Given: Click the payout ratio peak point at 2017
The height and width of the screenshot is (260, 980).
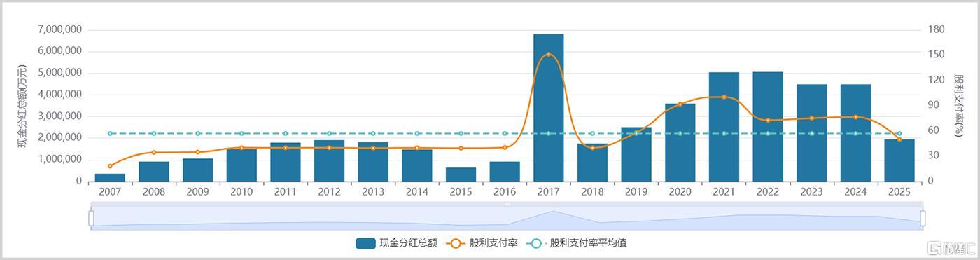Looking at the screenshot, I should pos(548,55).
